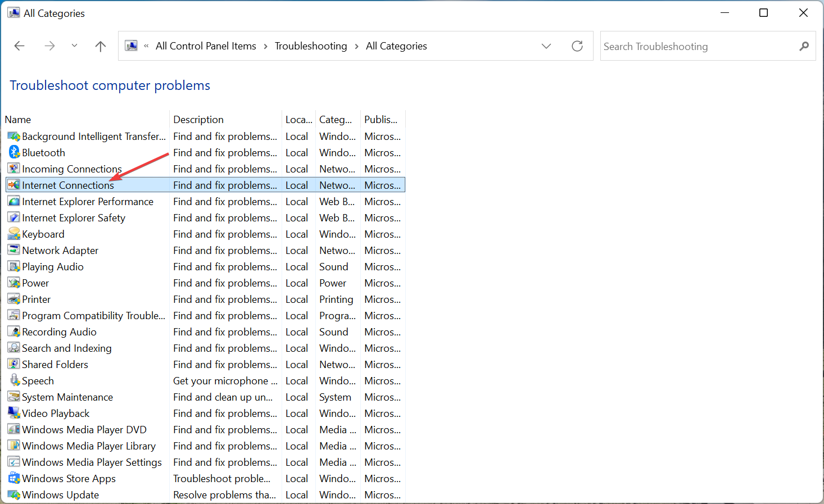Viewport: 824px width, 504px height.
Task: Click the Power troubleshooter icon
Action: click(x=13, y=283)
